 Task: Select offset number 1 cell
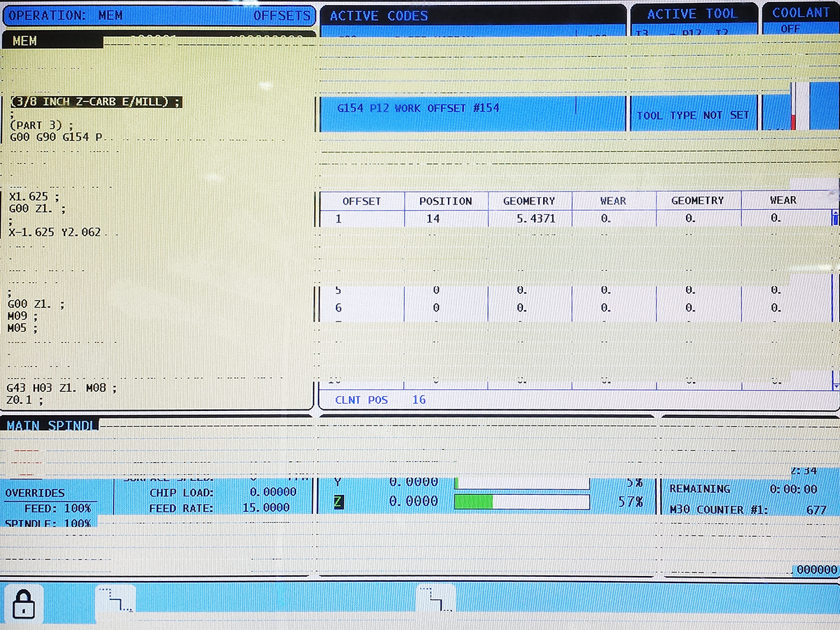click(362, 218)
